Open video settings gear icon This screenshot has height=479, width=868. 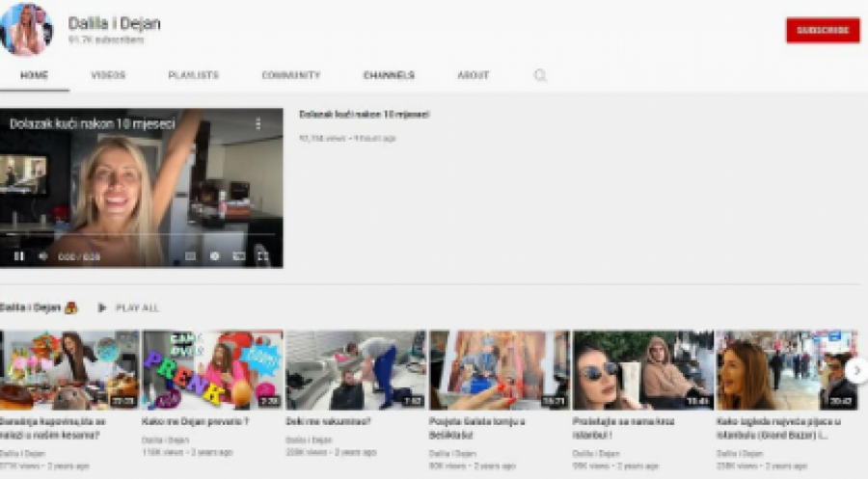coord(214,256)
